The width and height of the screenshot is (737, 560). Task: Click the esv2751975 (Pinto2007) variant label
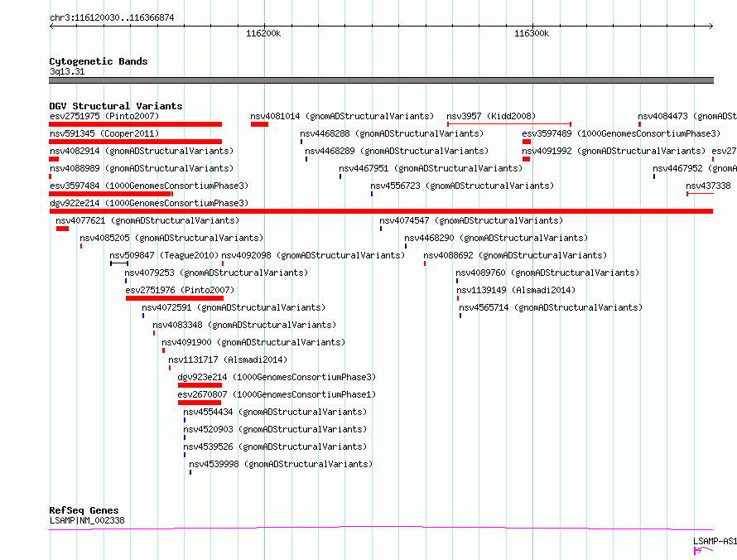(104, 116)
